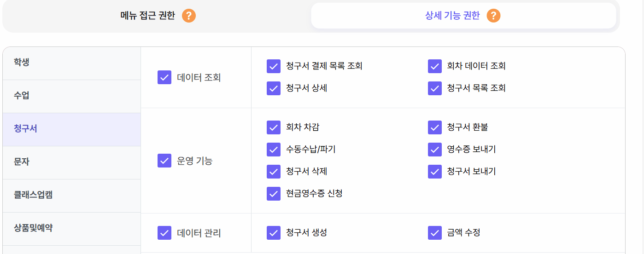Toggle 데이터 관리 group checkbox

coord(164,233)
